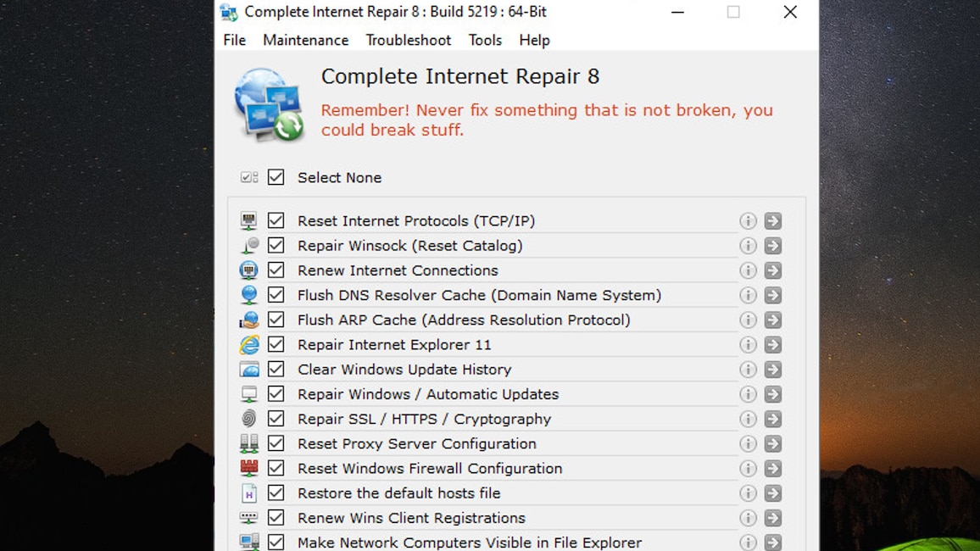980x551 pixels.
Task: Click the Repair SSL spiral icon
Action: (x=249, y=418)
